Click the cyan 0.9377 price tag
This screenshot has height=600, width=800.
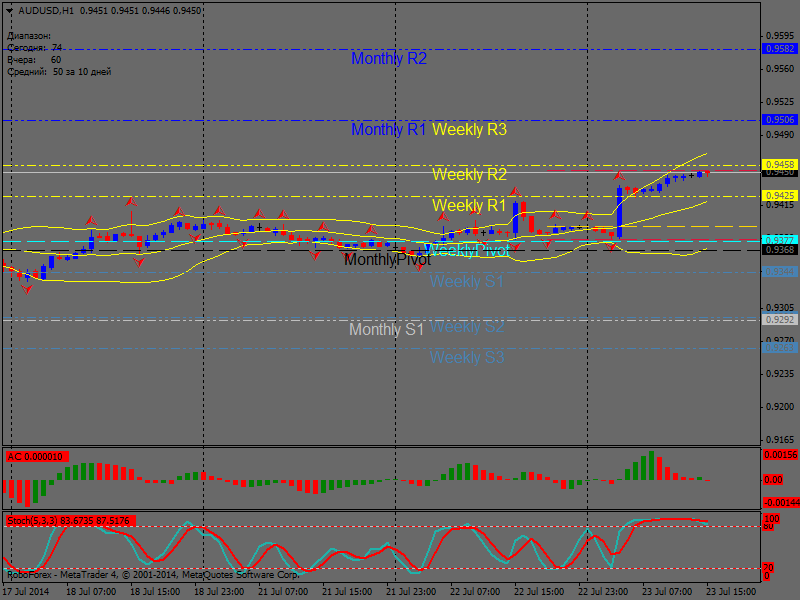[779, 240]
